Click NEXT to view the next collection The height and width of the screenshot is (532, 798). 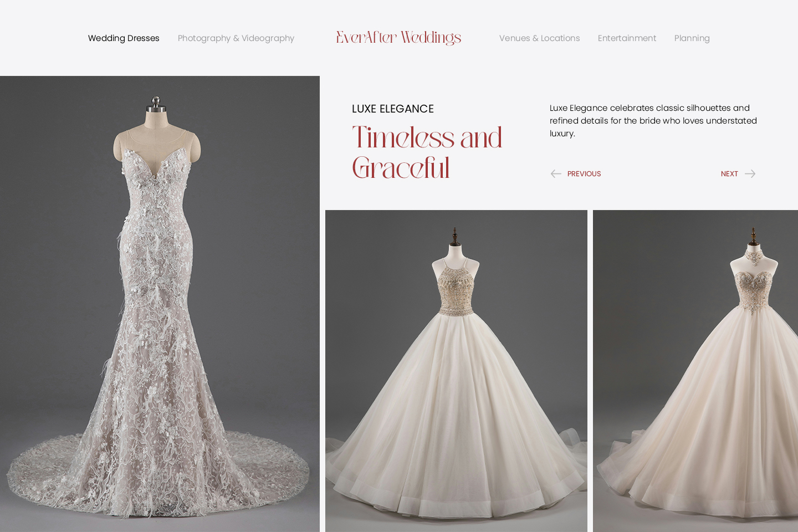pyautogui.click(x=729, y=173)
